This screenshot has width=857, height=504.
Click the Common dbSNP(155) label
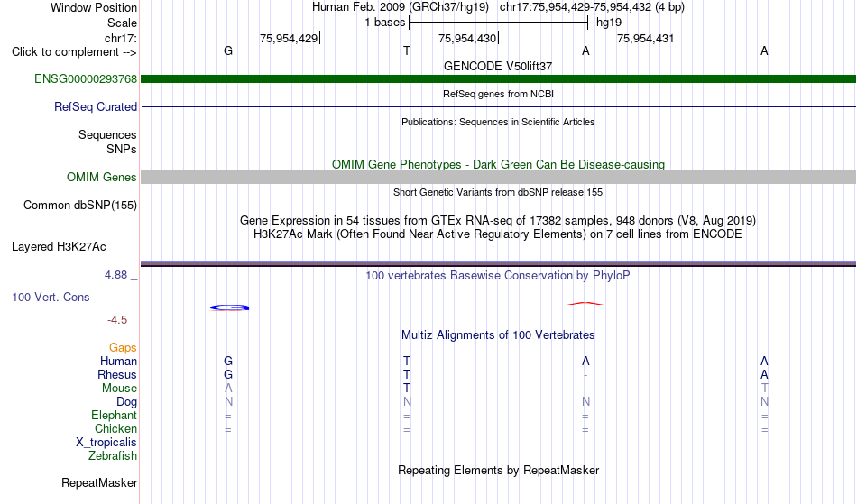click(79, 206)
